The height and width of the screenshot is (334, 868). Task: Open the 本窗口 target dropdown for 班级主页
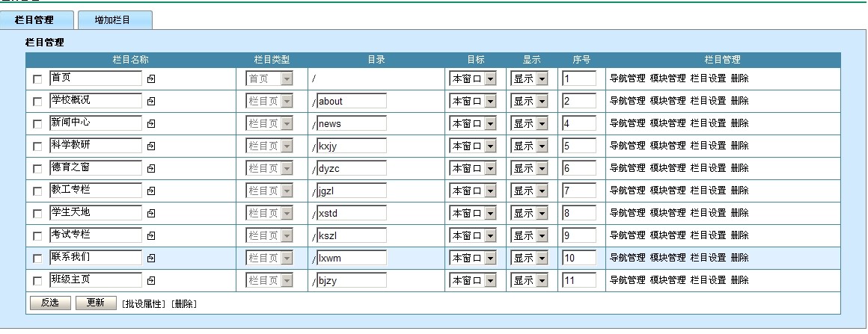click(x=473, y=280)
